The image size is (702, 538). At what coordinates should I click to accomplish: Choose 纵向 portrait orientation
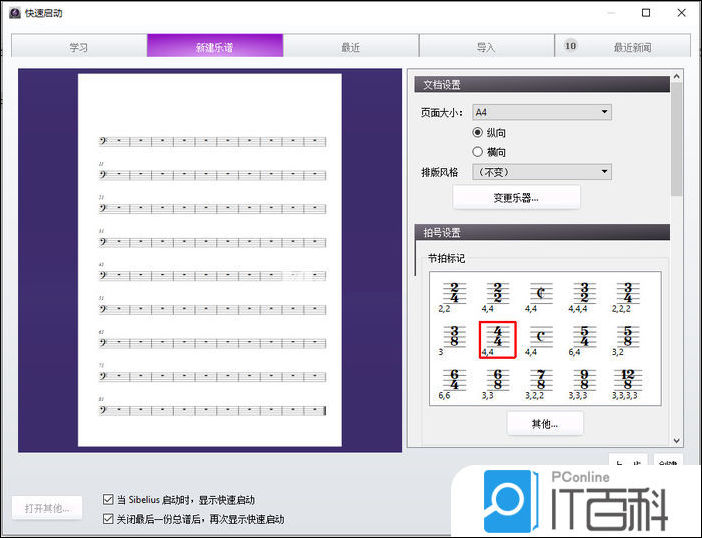[478, 132]
